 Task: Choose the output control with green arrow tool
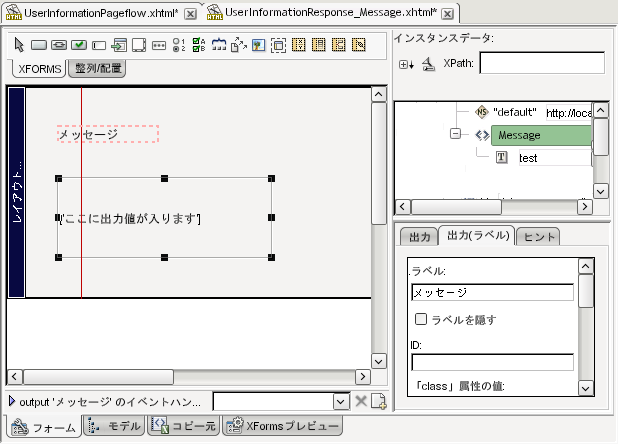pos(119,45)
